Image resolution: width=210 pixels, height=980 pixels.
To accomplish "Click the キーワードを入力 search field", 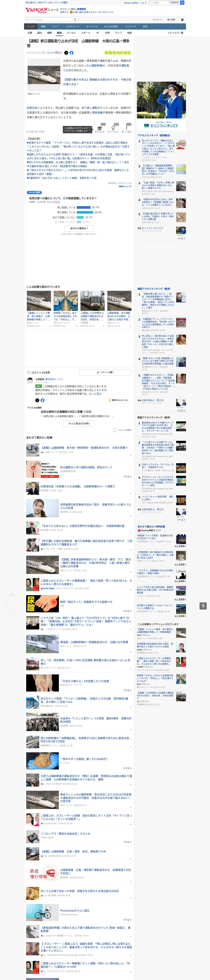I will [49, 20].
